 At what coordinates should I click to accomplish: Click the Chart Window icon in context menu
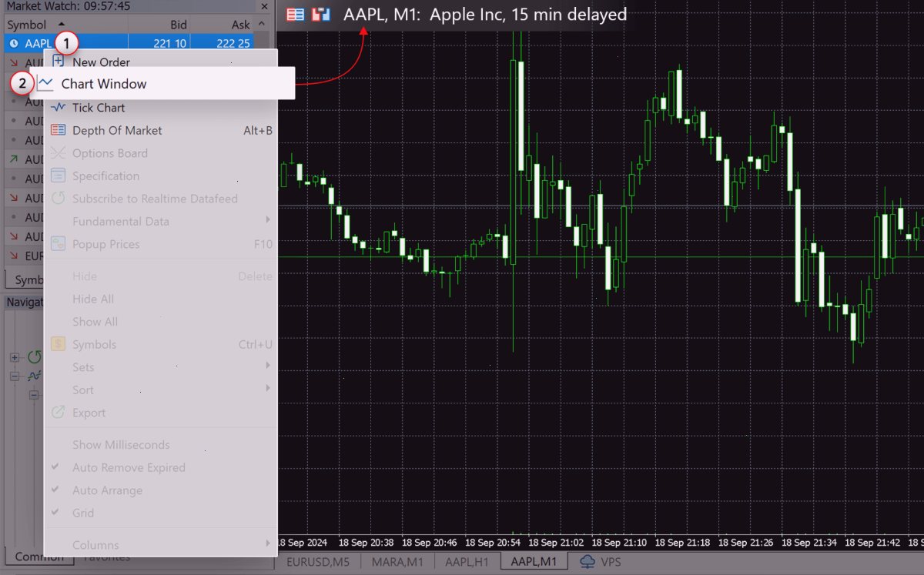46,83
